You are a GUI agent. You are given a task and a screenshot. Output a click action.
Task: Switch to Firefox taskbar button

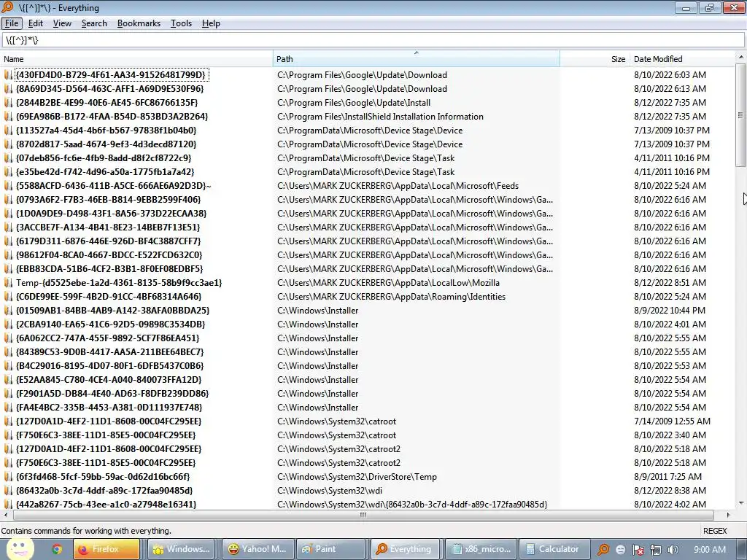[107, 549]
